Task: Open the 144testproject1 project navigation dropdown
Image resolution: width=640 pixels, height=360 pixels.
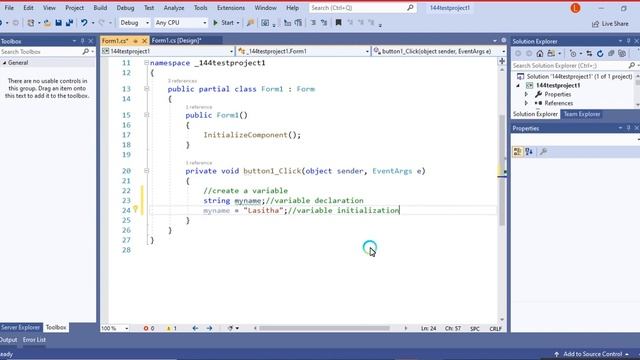Action: click(x=167, y=51)
